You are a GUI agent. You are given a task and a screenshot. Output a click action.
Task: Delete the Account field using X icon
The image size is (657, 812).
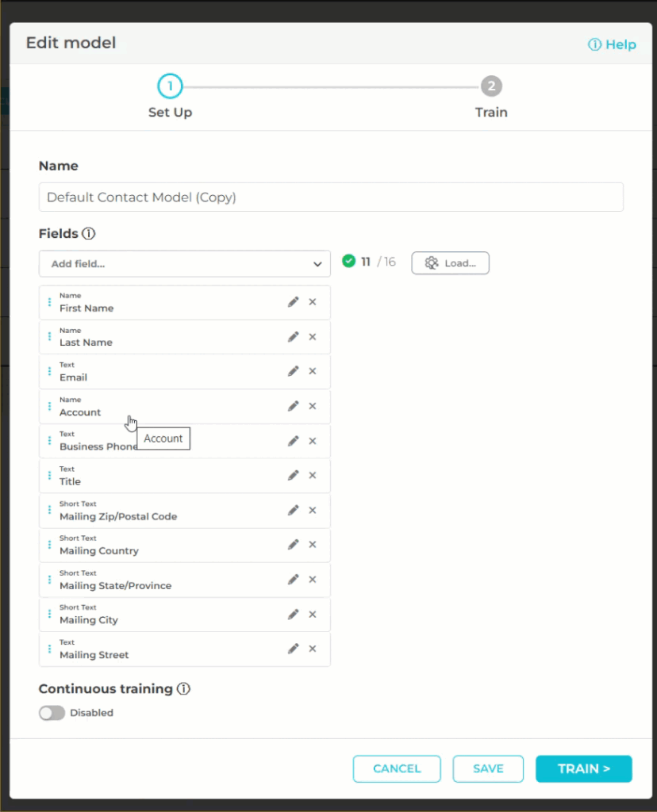tap(313, 406)
